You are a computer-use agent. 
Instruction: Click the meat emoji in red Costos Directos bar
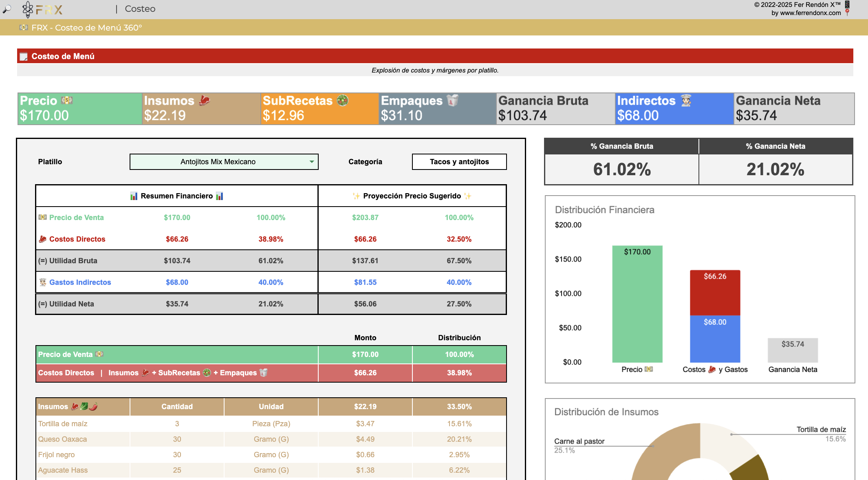pos(145,372)
